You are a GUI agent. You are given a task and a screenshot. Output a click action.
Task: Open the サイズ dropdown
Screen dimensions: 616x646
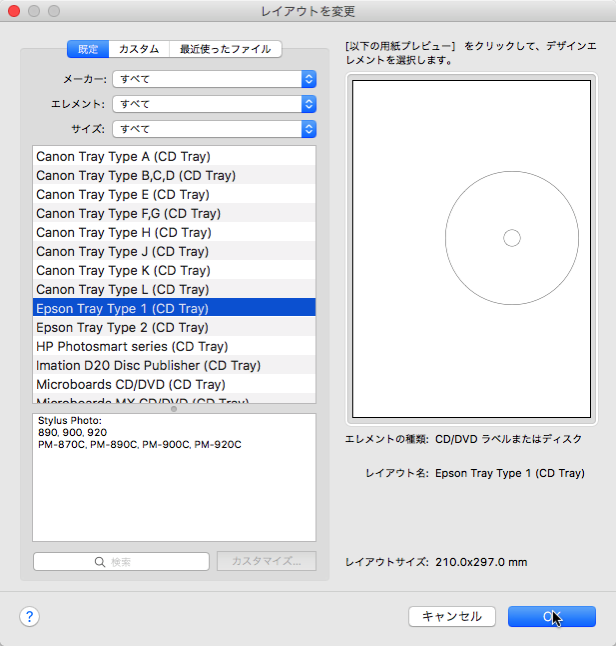(x=214, y=129)
